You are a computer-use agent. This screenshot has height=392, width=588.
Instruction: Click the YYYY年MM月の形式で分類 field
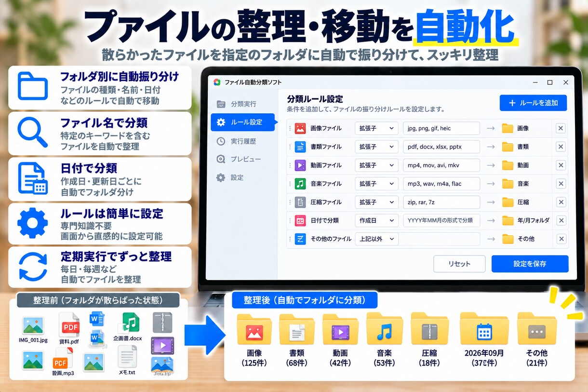click(441, 220)
